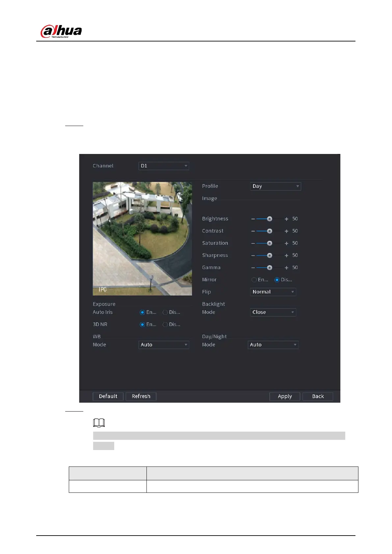Open the Day/Night Mode dropdown showing Auto

pos(273,345)
